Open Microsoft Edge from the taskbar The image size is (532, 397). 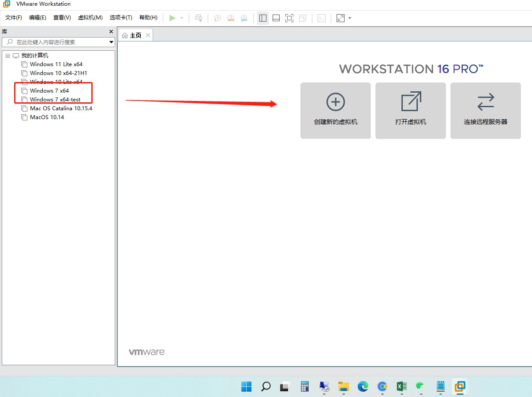(x=363, y=386)
